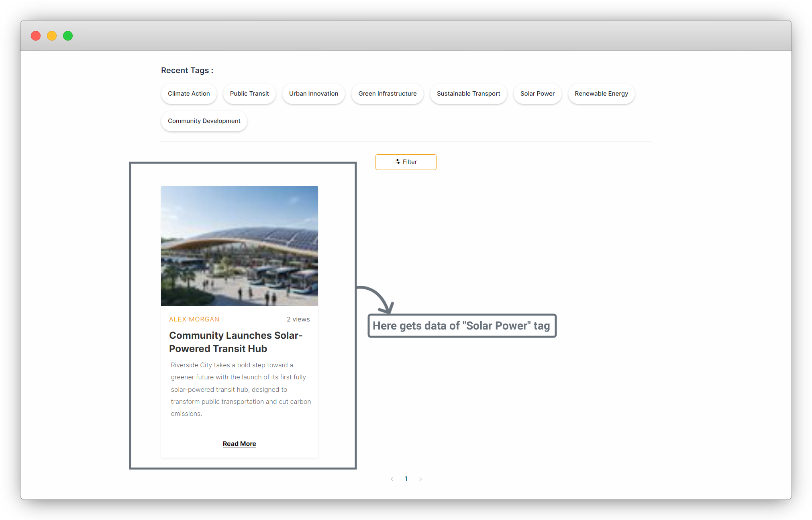Select the Climate Action tag
Viewport: 812px width, 520px height.
coord(189,94)
